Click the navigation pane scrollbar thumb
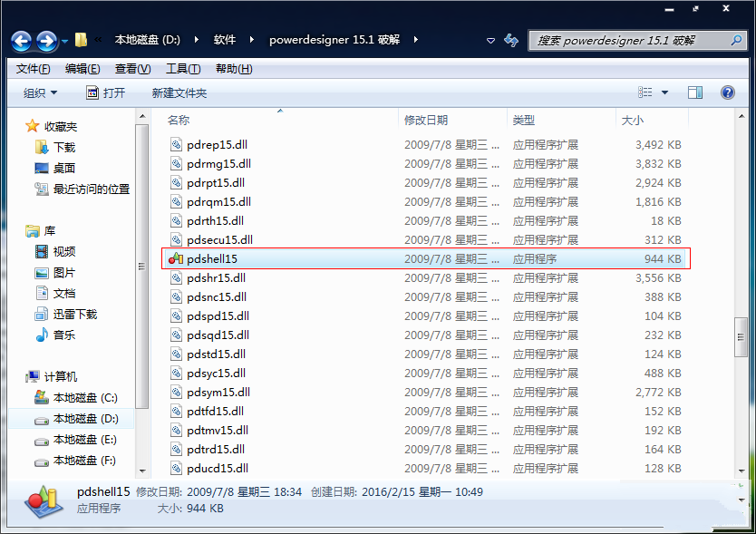Image resolution: width=756 pixels, height=534 pixels. 141,267
